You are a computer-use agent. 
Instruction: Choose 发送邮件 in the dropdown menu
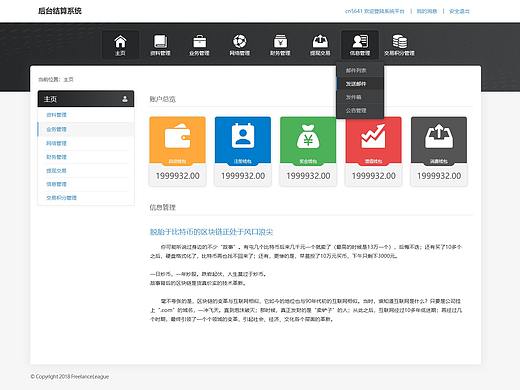click(x=360, y=84)
